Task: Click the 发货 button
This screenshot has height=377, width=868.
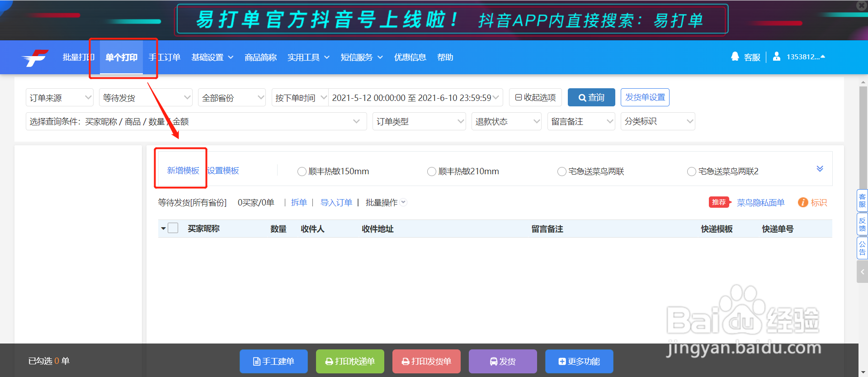Action: pos(503,361)
